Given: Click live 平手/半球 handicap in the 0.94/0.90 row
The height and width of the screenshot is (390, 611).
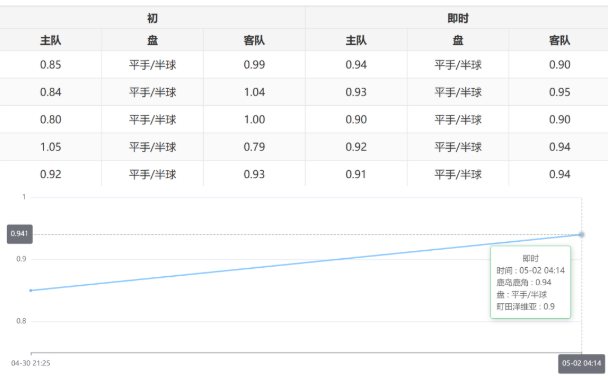Looking at the screenshot, I should click(x=458, y=65).
